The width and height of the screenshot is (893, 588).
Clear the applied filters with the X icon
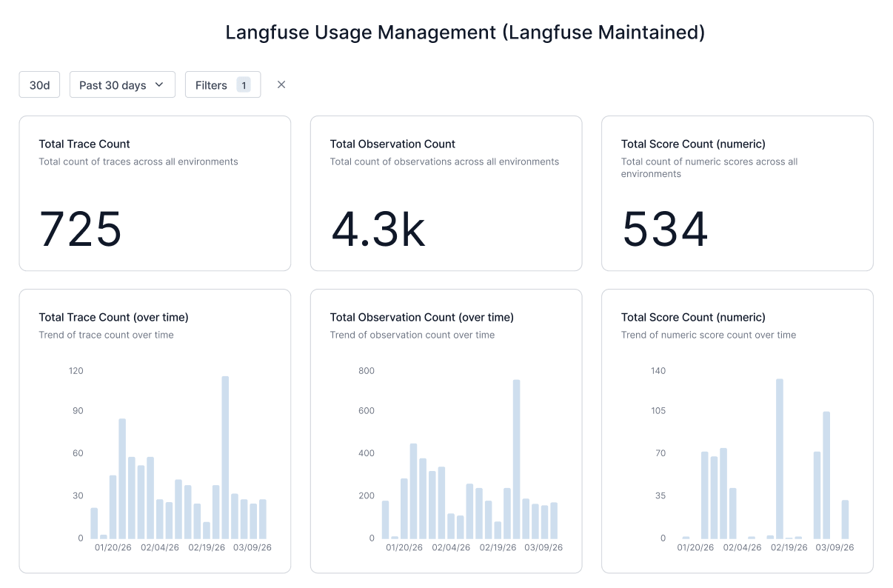pos(281,84)
